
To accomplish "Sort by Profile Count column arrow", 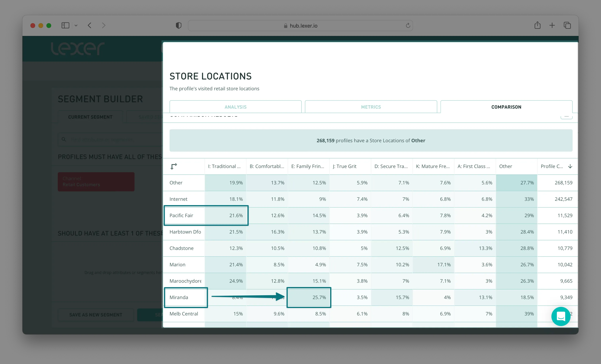I will (570, 166).
